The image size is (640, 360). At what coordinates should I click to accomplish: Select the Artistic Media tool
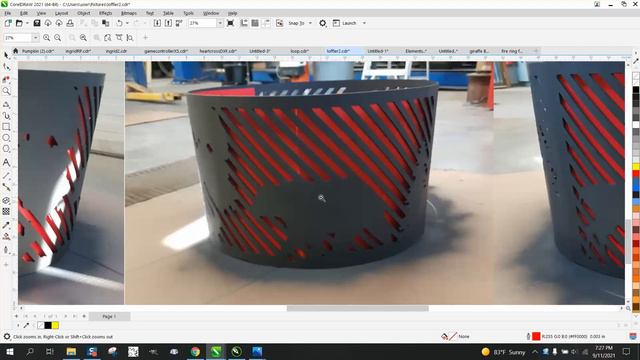point(6,116)
